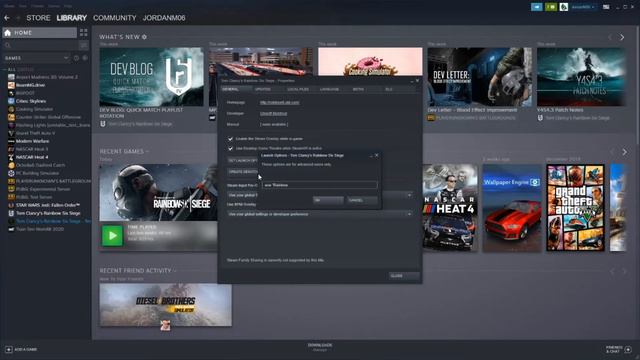Image resolution: width=640 pixels, height=360 pixels.
Task: Click the Cooking Simulator sidebar icon
Action: pyautogui.click(x=11, y=109)
